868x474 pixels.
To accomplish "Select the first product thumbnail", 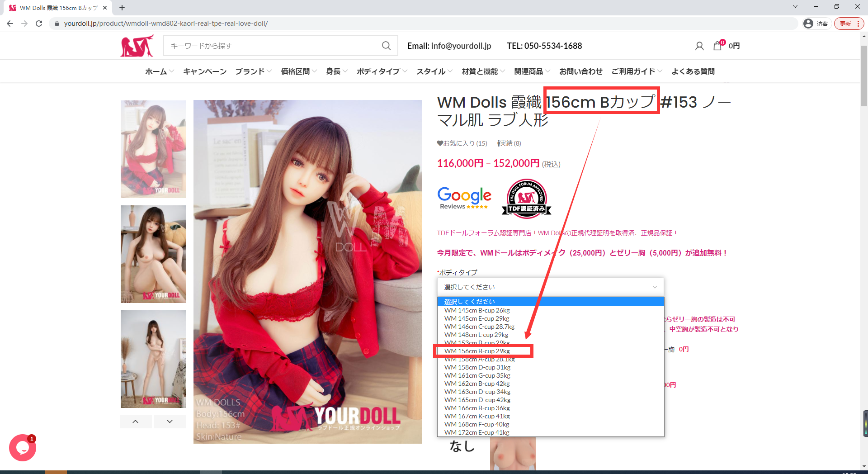I will (x=153, y=149).
